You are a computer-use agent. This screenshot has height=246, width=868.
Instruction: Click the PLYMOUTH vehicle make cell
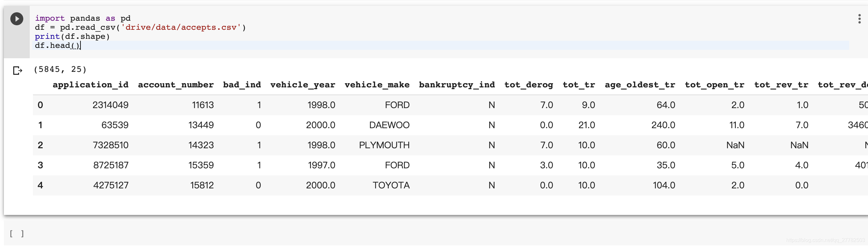(x=384, y=145)
